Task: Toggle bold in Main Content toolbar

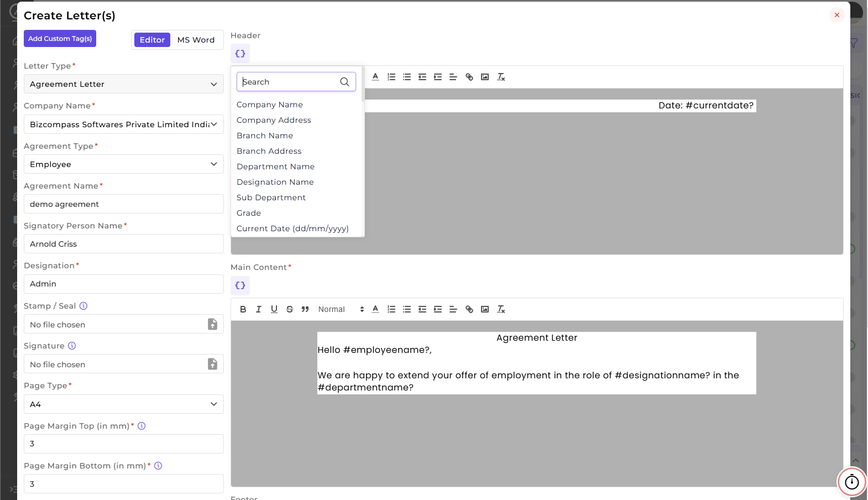Action: 243,309
